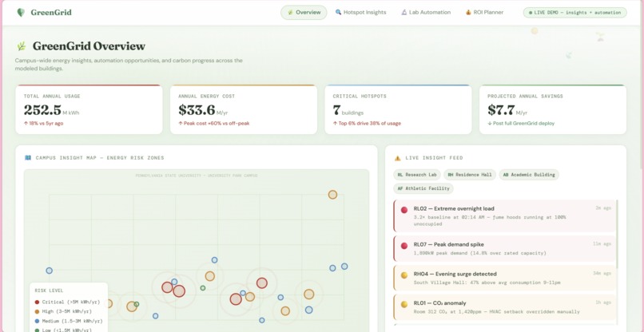Open the Overview tab
644x332 pixels.
(x=304, y=12)
